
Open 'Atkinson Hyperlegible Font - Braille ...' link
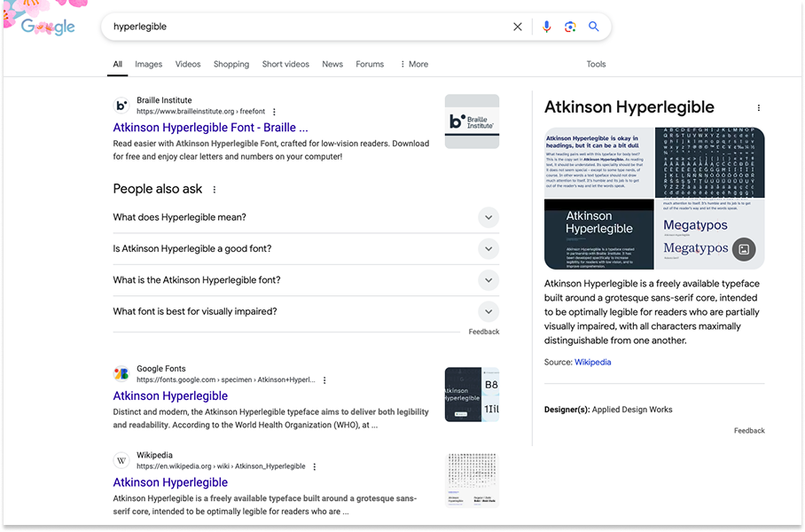tap(210, 128)
